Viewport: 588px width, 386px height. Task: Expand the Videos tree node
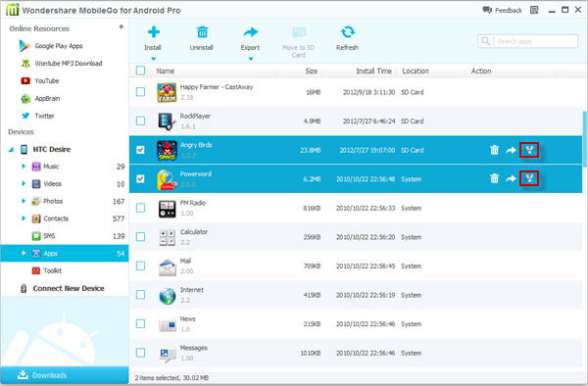pos(24,183)
